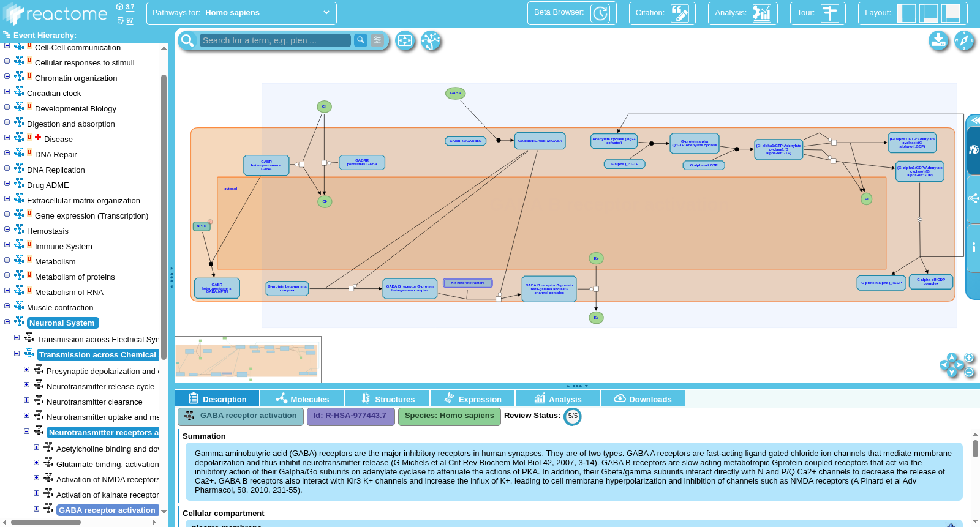The height and width of the screenshot is (527, 980).
Task: Open the interactors share icon on side panel
Action: point(974,198)
